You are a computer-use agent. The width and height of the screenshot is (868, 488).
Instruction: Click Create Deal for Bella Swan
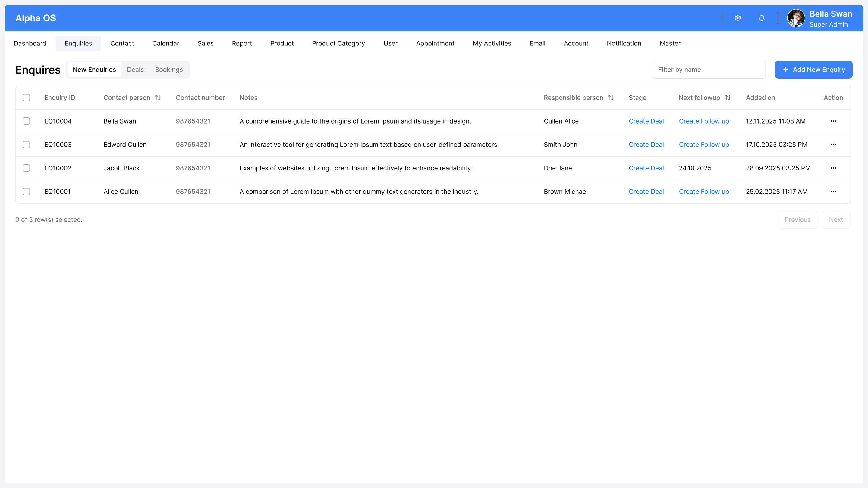[646, 121]
